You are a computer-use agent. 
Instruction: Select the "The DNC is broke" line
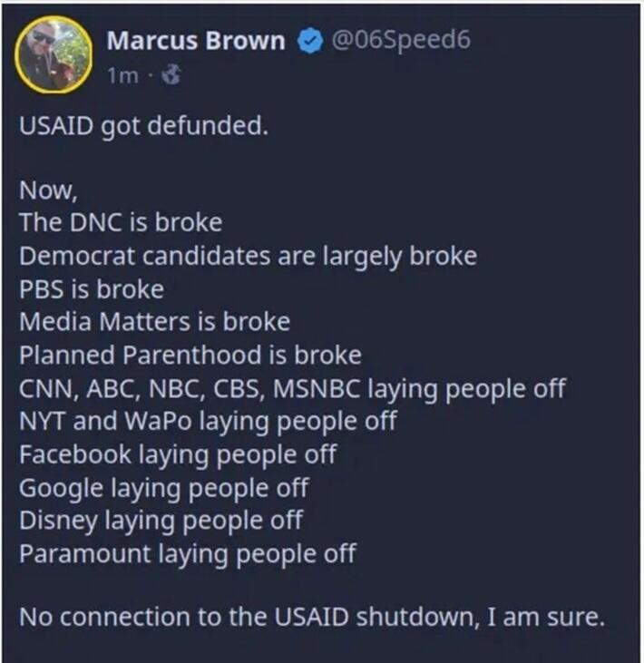(120, 223)
